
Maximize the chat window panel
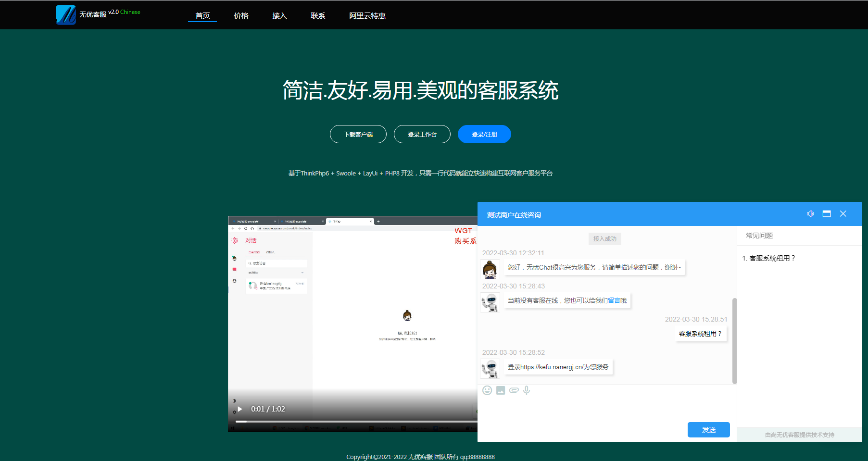tap(827, 214)
